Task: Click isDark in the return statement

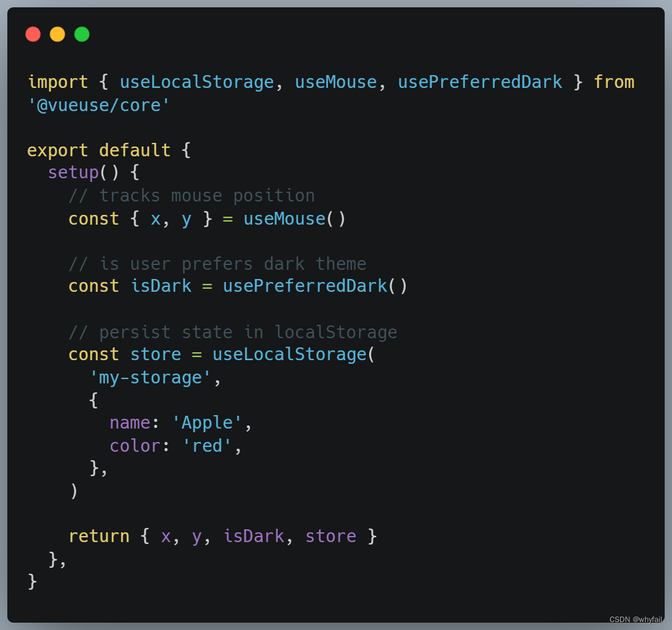Action: (254, 536)
